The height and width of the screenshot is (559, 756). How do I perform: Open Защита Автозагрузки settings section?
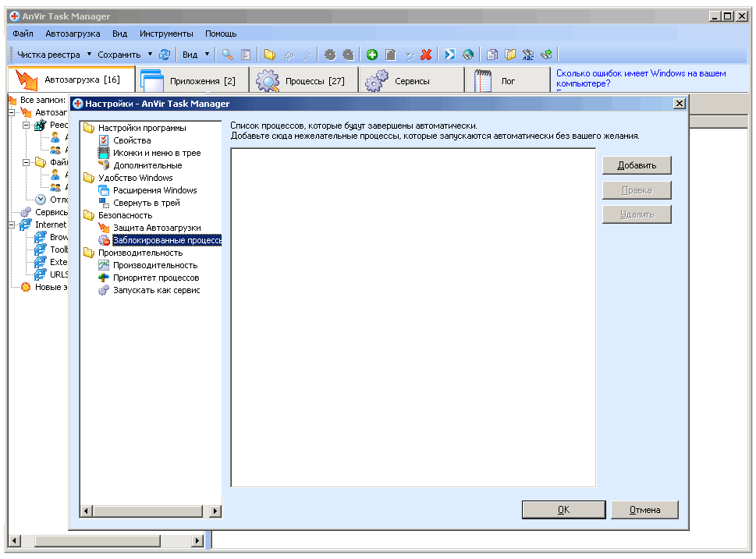(151, 228)
